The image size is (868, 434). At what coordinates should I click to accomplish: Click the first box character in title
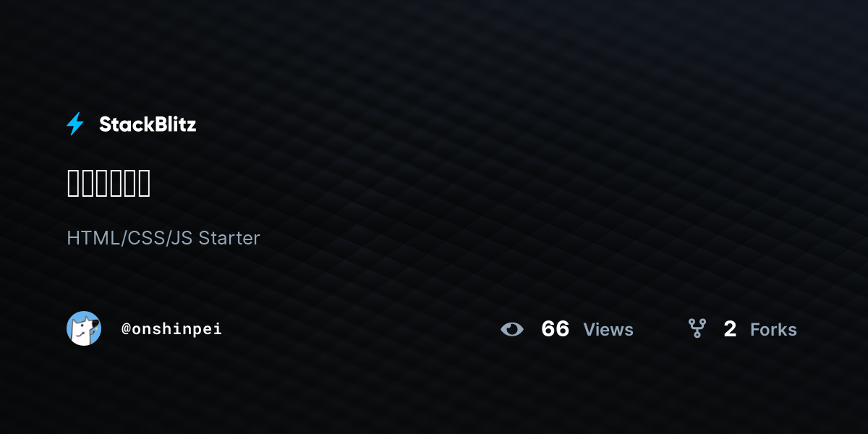(72, 183)
